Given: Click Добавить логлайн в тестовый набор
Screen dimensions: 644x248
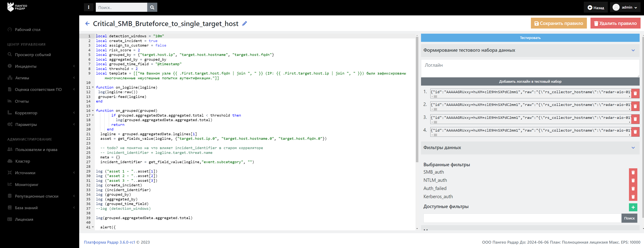Looking at the screenshot, I should (x=530, y=81).
